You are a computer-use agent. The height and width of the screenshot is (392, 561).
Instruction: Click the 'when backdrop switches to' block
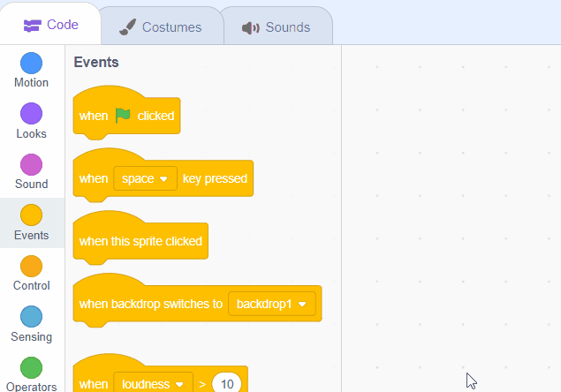tap(150, 304)
